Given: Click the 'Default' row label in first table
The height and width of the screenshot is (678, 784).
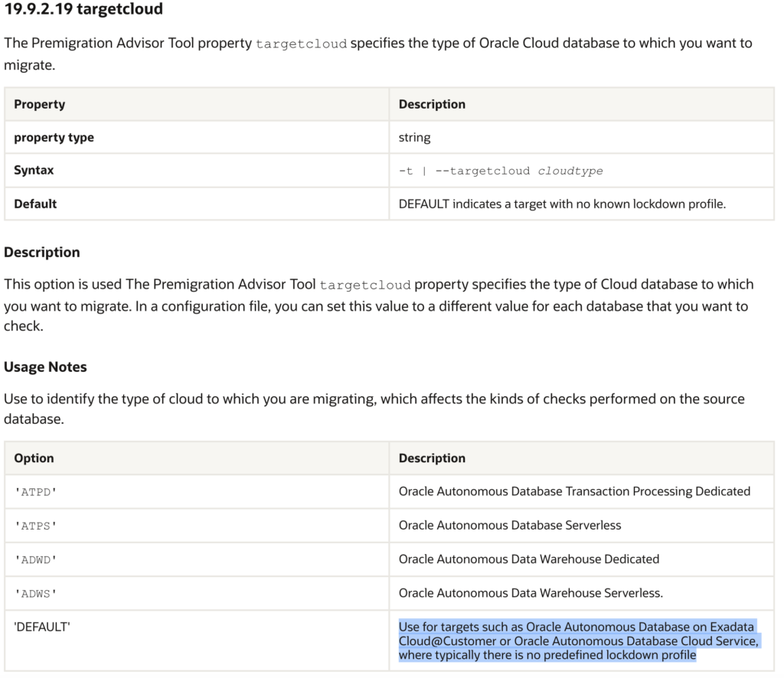Looking at the screenshot, I should tap(35, 204).
